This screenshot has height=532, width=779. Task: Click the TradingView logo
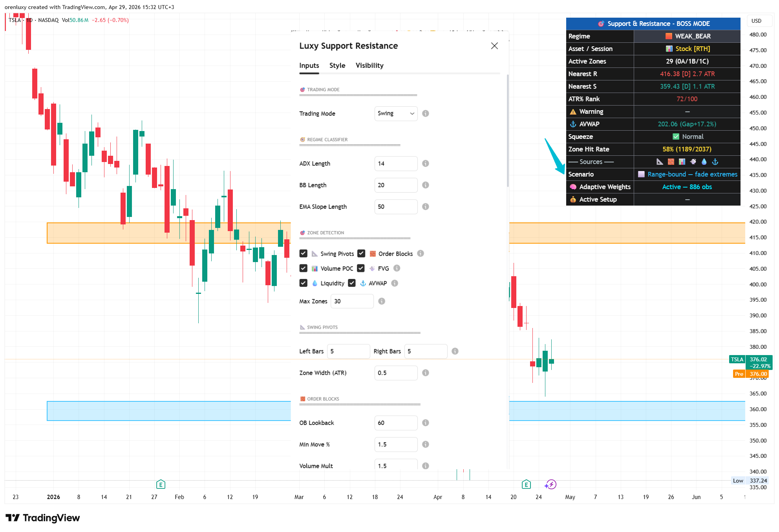42,518
